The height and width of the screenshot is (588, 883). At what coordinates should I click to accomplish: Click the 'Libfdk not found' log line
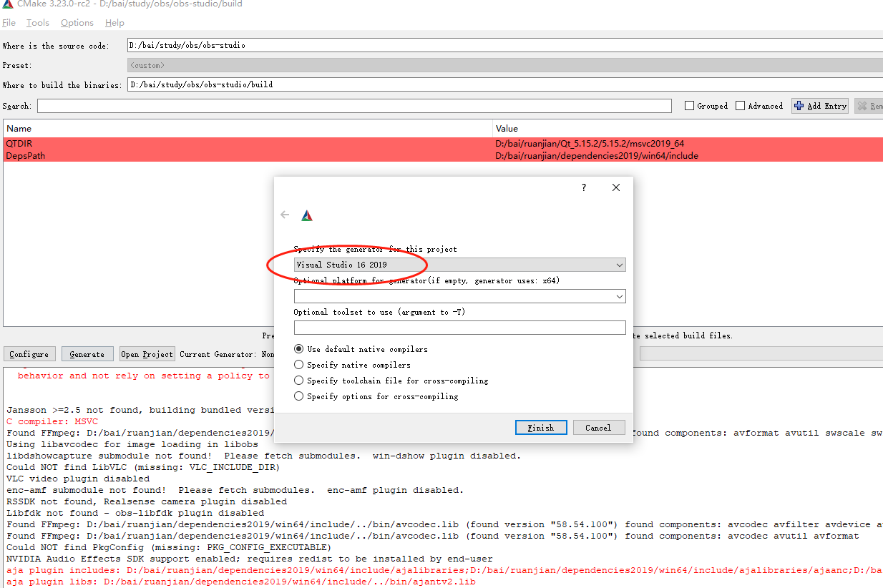[x=135, y=513]
